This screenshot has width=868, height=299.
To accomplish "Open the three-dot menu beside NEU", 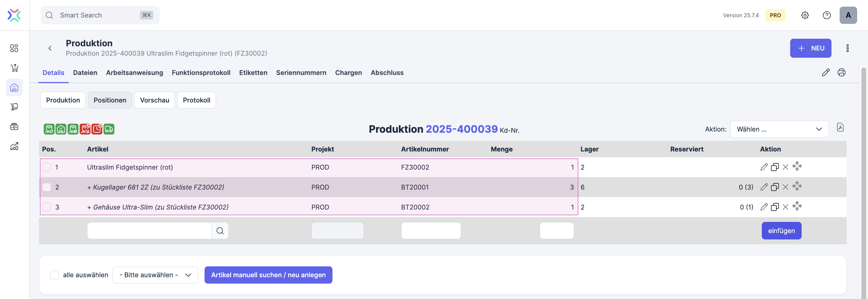I will click(847, 48).
